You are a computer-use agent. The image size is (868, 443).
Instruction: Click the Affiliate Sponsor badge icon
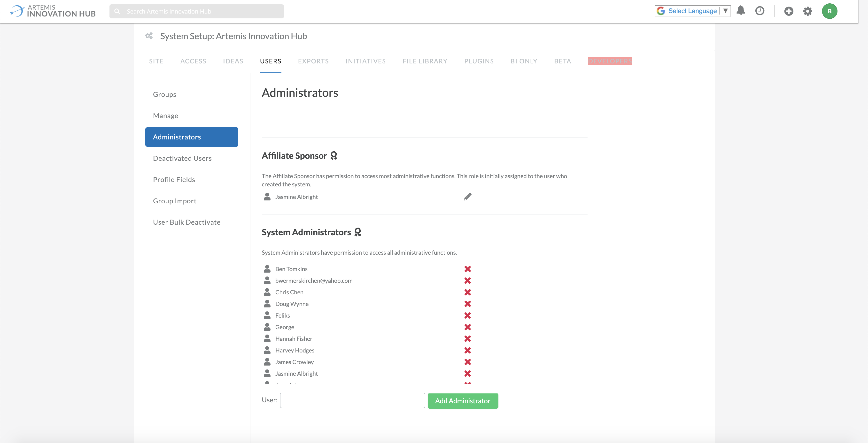coord(333,156)
